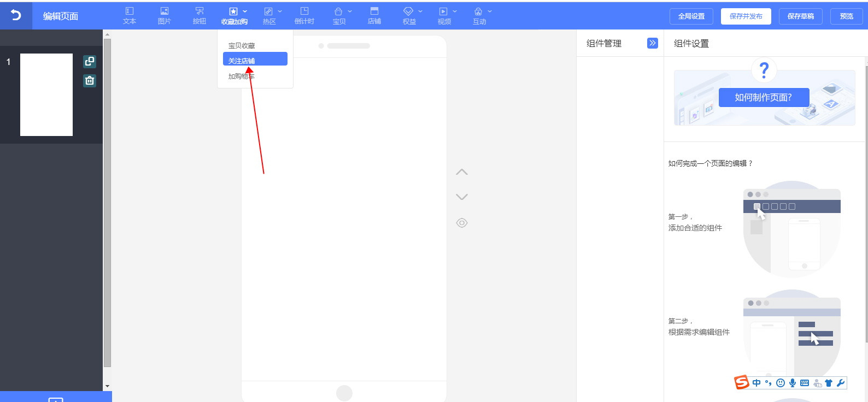Open Sogou wrench settings icon
This screenshot has height=402, width=868.
[841, 383]
